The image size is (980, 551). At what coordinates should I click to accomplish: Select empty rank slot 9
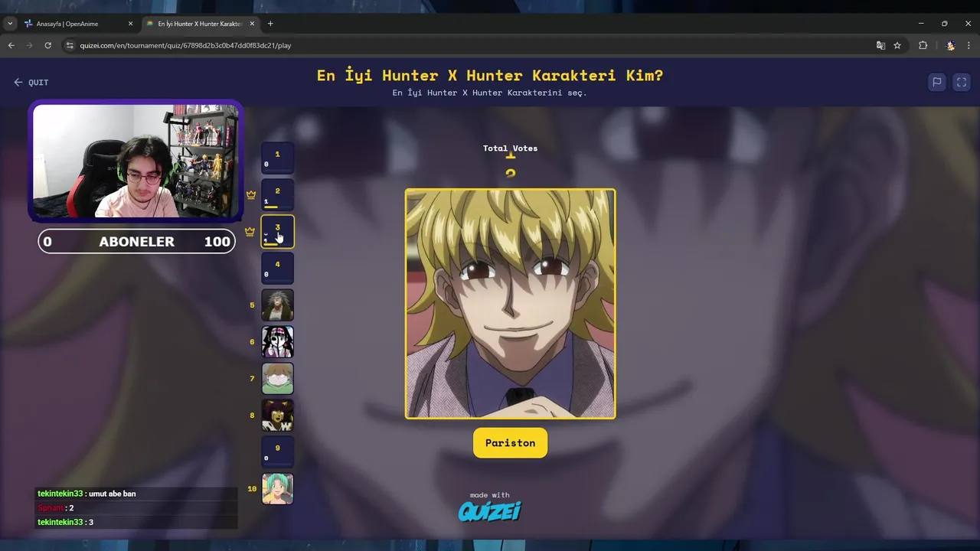pyautogui.click(x=277, y=452)
